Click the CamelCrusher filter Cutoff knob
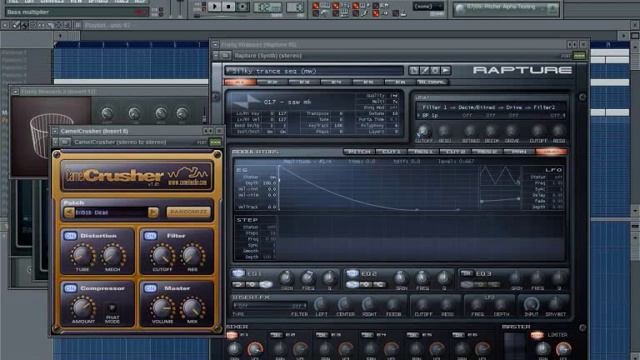Image resolution: width=640 pixels, height=360 pixels. coord(162,256)
